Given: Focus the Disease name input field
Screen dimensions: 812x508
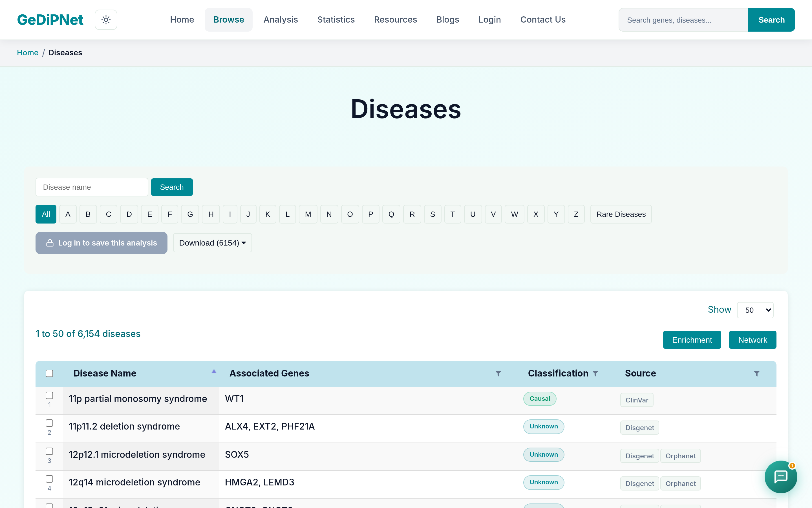Looking at the screenshot, I should (92, 187).
